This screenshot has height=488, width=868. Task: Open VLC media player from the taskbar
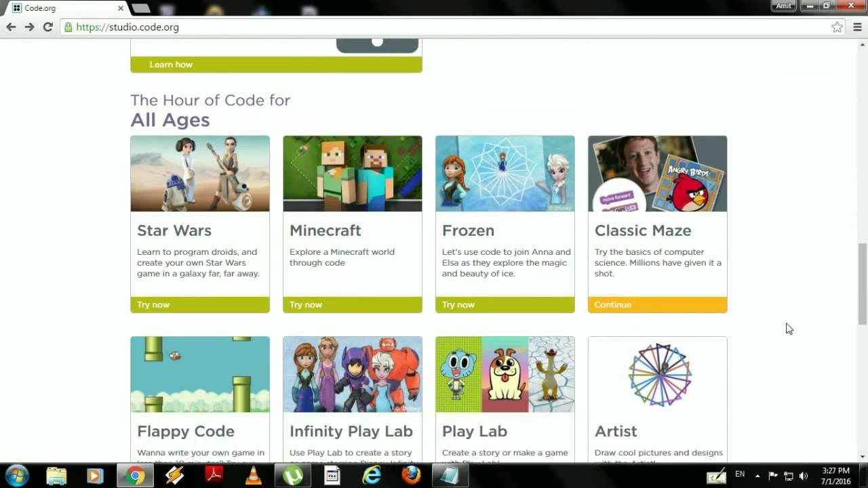(x=254, y=476)
